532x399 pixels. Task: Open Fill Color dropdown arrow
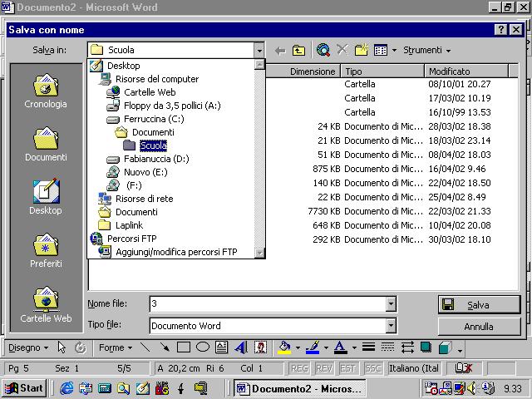pos(298,347)
